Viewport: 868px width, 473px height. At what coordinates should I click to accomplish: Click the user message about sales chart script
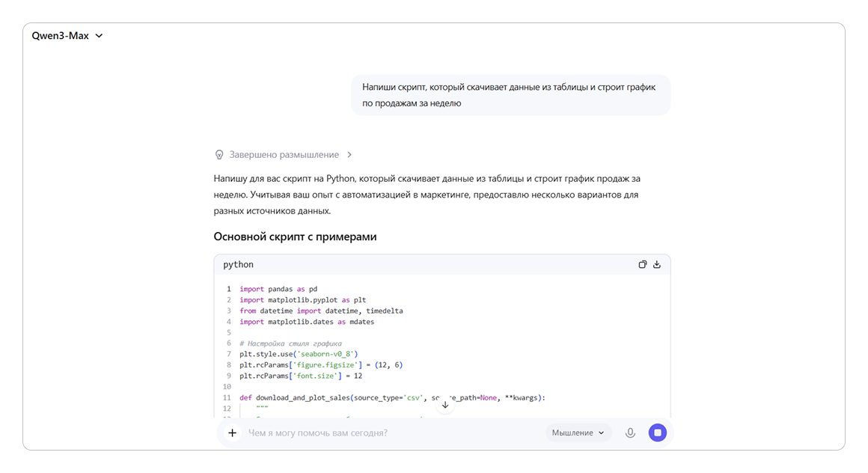pyautogui.click(x=510, y=95)
